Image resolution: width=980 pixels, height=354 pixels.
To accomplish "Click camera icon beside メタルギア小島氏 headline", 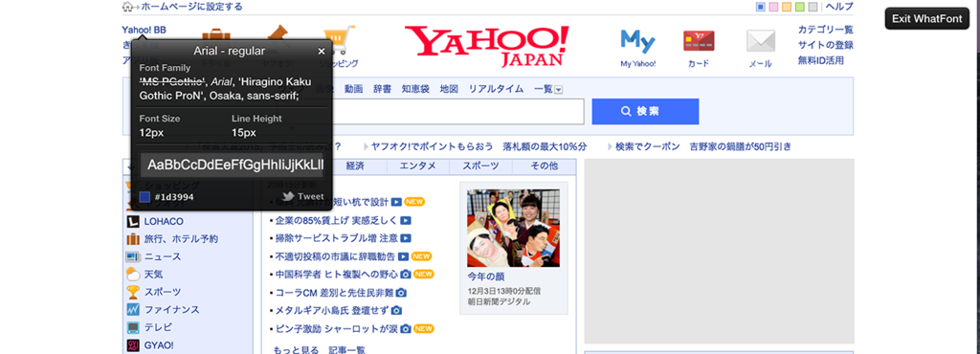I will [x=396, y=310].
